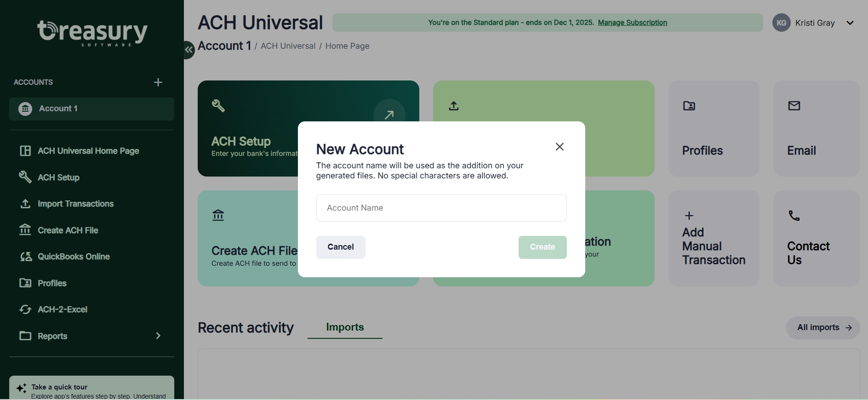Click the Create button in dialog
Image resolution: width=868 pixels, height=400 pixels.
pyautogui.click(x=542, y=247)
